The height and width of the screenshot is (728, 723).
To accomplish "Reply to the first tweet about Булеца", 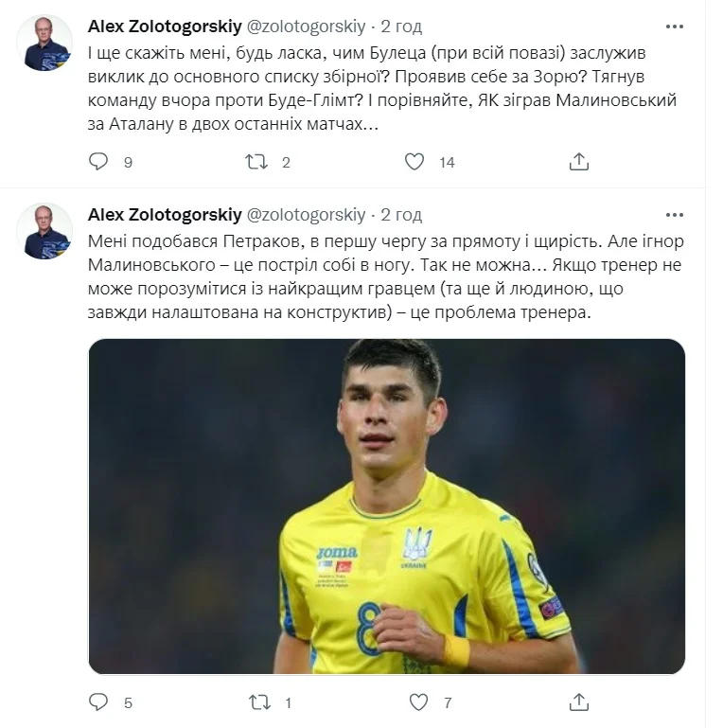I will click(98, 162).
